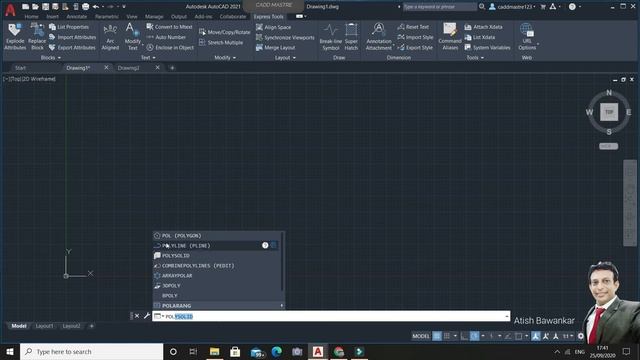Open the annotation scale 1:1 dropdown
This screenshot has width=640, height=360.
(567, 336)
